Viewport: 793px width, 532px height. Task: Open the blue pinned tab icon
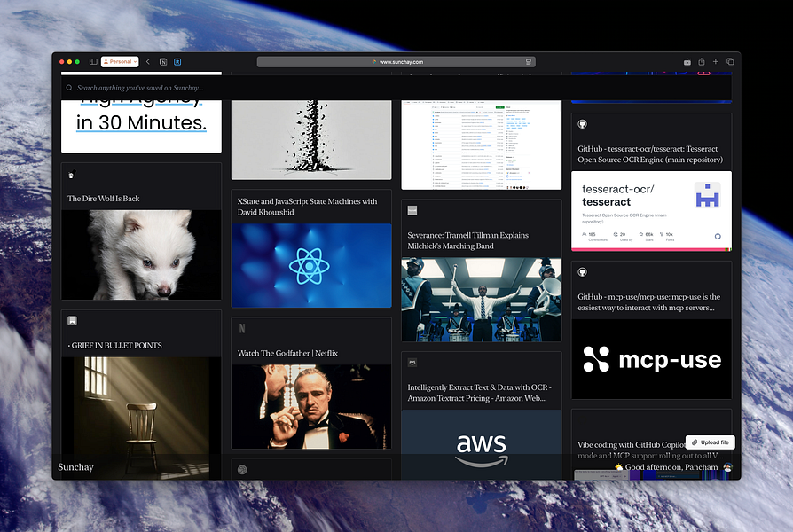click(x=177, y=62)
